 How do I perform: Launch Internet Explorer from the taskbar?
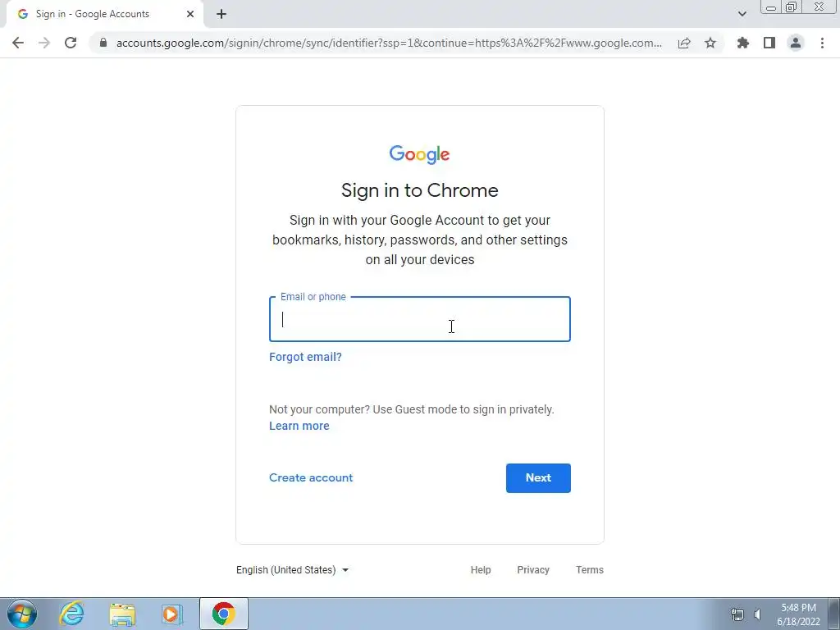click(71, 614)
